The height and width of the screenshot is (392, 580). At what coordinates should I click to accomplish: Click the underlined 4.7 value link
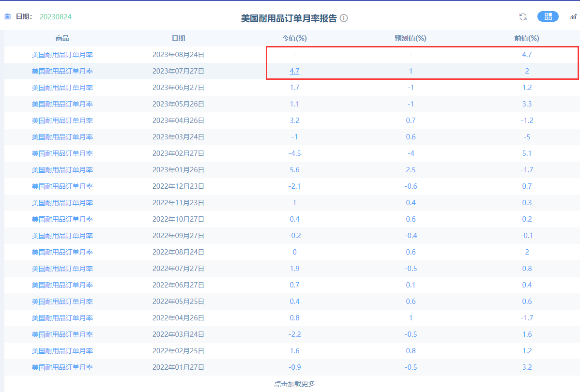[x=294, y=71]
